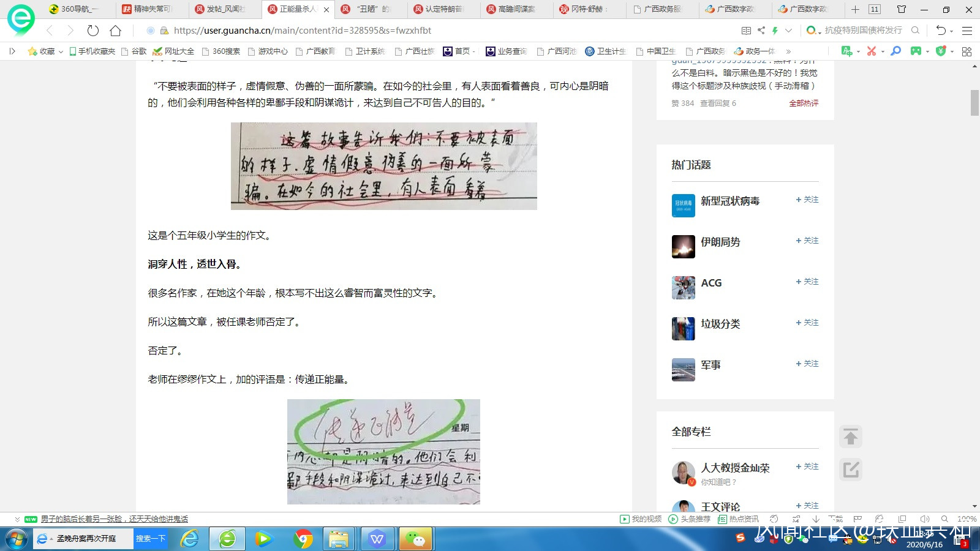The width and height of the screenshot is (980, 551).
Task: Click the green gamepad toolbar icon
Action: pyautogui.click(x=916, y=51)
